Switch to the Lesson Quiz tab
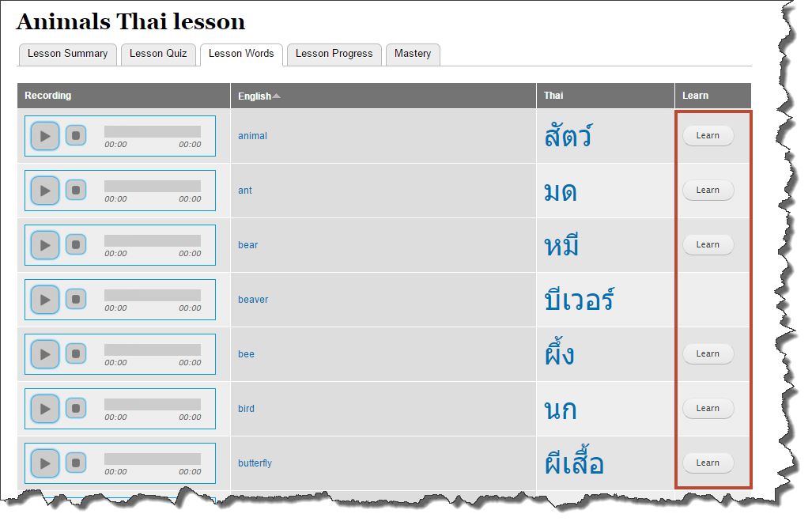This screenshot has height=525, width=812. click(158, 54)
